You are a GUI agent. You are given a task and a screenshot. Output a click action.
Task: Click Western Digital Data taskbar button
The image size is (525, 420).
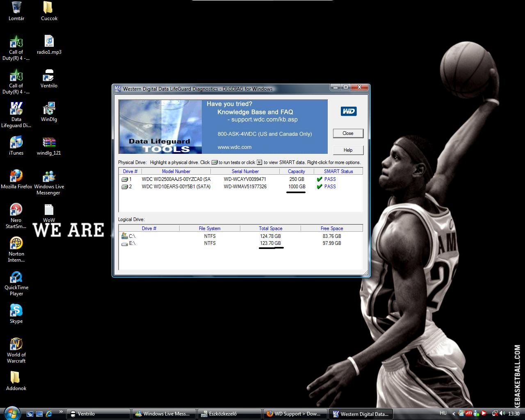[361, 414]
